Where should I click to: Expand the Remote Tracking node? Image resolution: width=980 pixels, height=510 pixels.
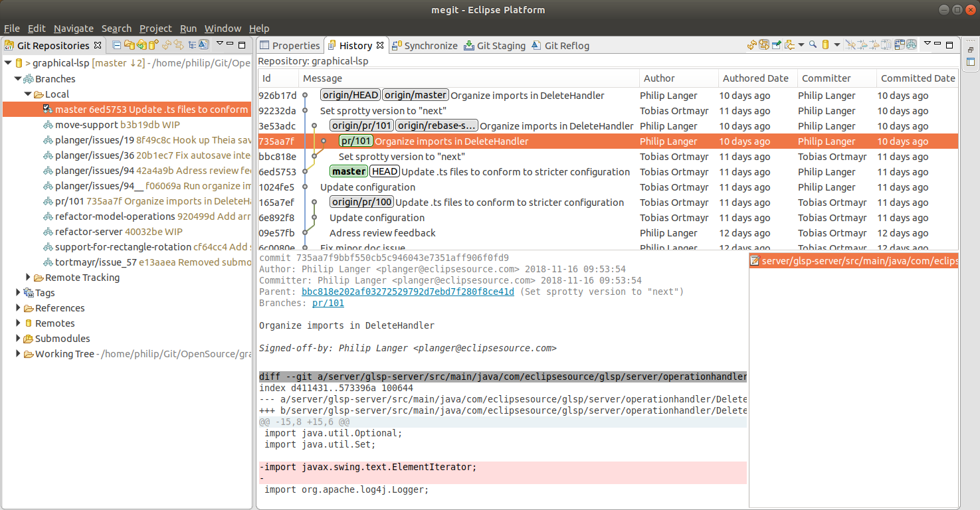(29, 277)
